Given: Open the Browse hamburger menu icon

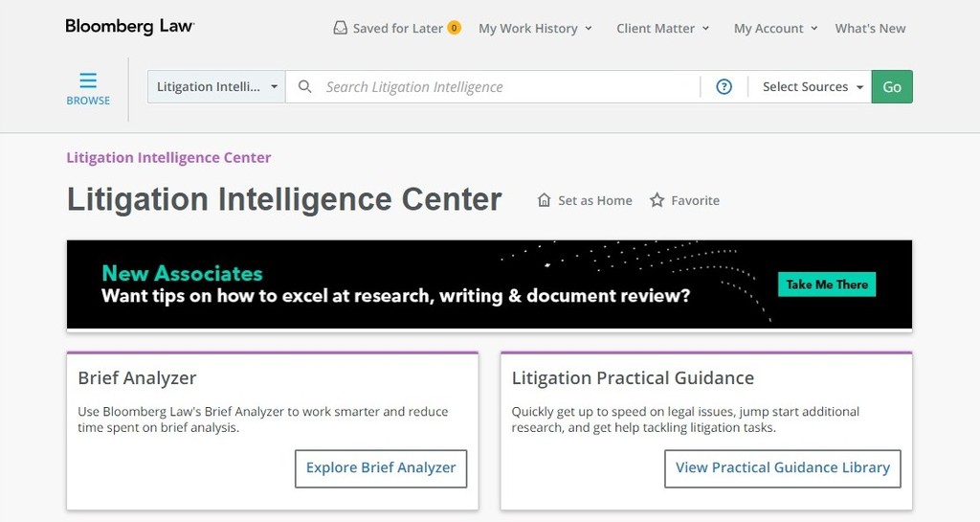Looking at the screenshot, I should click(88, 80).
